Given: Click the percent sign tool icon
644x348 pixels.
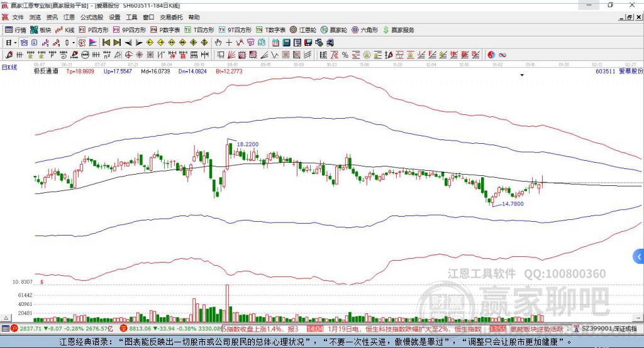Looking at the screenshot, I should coord(345,55).
